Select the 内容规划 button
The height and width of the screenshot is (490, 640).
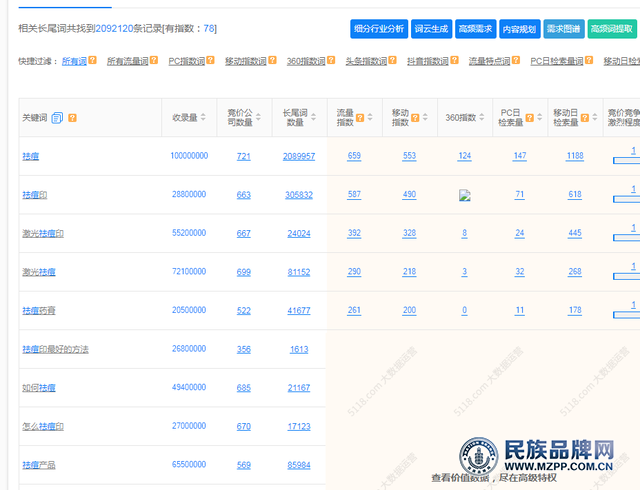tap(520, 29)
